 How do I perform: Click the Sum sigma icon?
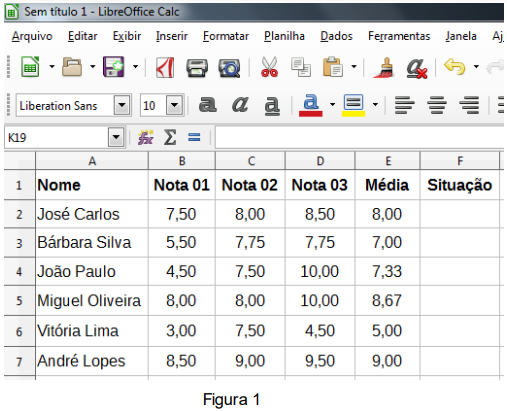[x=170, y=137]
